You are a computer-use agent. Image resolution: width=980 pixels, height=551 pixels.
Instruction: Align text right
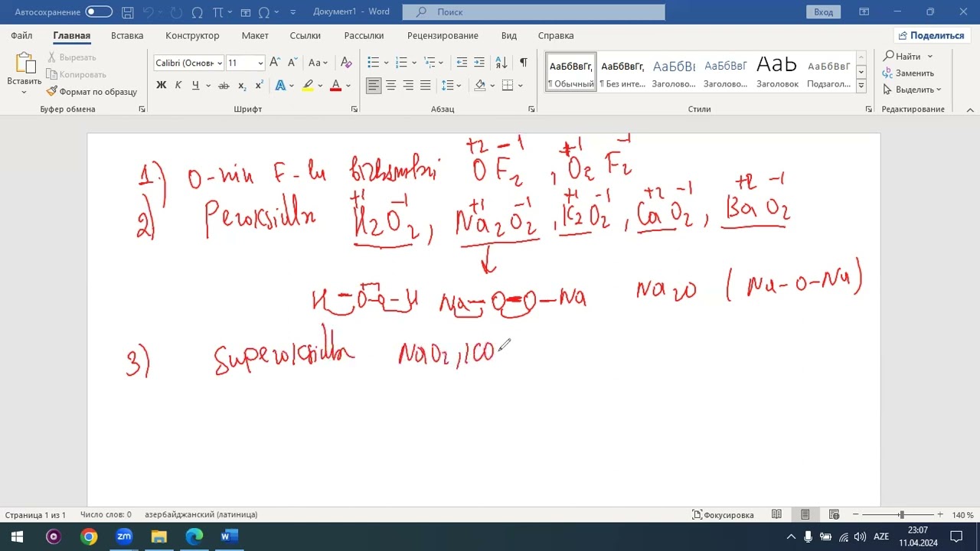408,85
